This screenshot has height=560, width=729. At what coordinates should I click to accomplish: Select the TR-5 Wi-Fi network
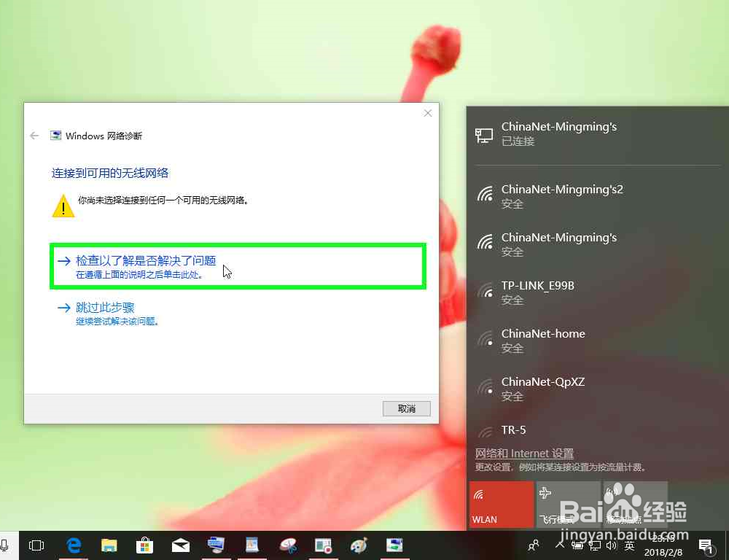[x=598, y=429]
